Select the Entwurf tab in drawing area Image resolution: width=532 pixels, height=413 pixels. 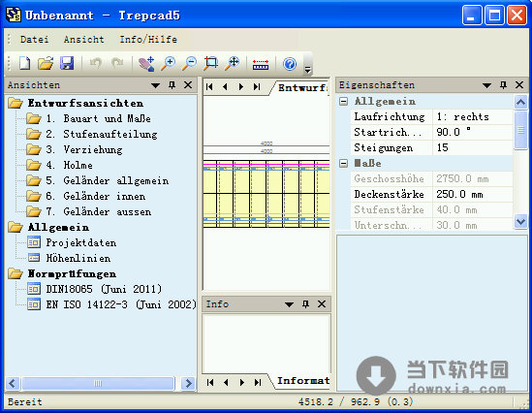coord(302,88)
